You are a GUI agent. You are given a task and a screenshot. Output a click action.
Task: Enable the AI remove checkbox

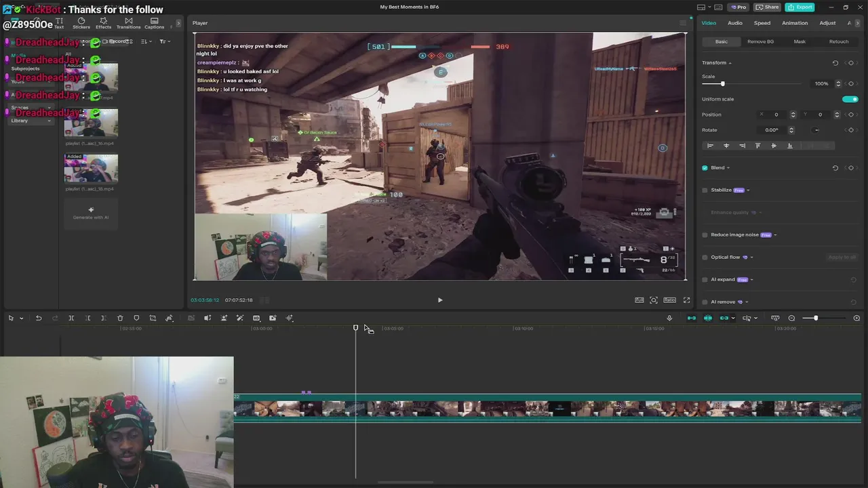coord(705,302)
